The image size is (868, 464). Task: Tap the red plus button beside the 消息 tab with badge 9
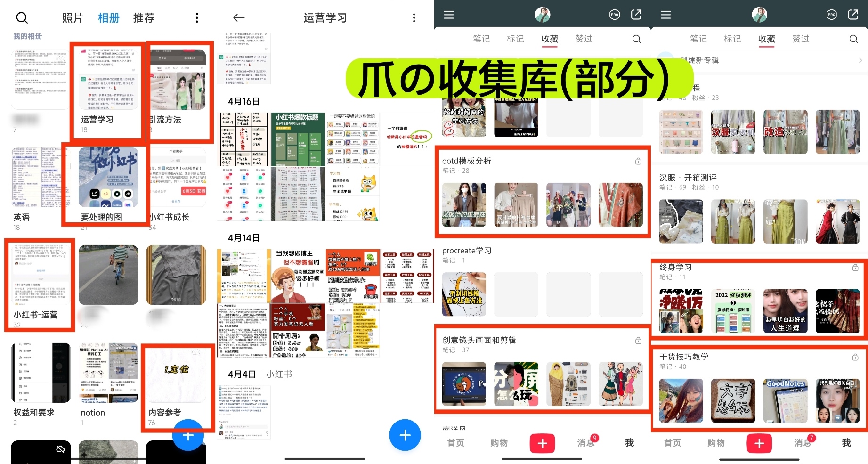click(542, 443)
